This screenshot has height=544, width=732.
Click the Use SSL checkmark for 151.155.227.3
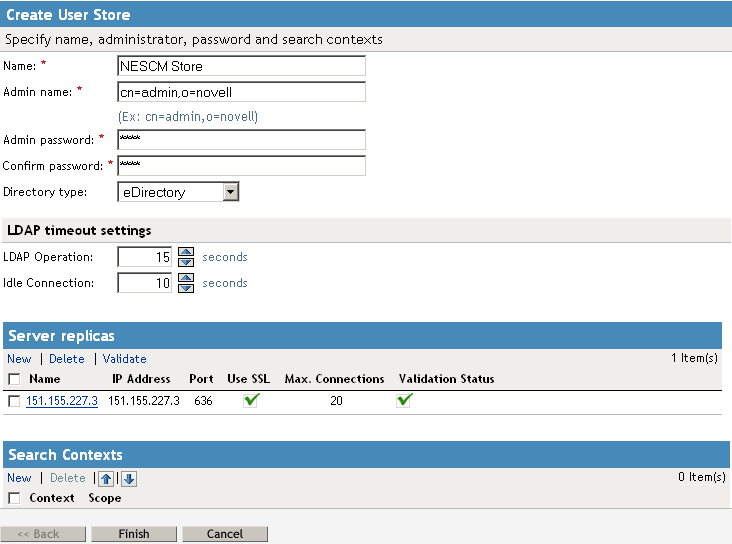251,400
